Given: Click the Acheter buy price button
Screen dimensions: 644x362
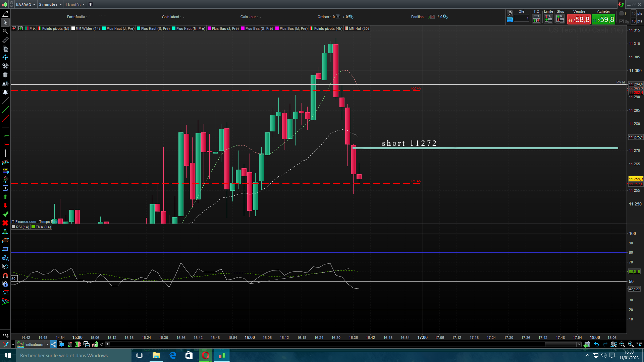Looking at the screenshot, I should 603,19.
